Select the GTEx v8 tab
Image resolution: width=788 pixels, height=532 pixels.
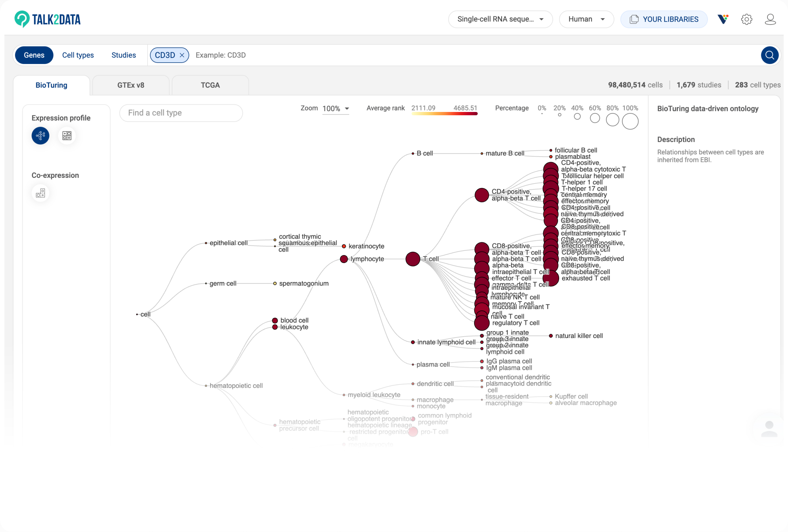tap(131, 85)
